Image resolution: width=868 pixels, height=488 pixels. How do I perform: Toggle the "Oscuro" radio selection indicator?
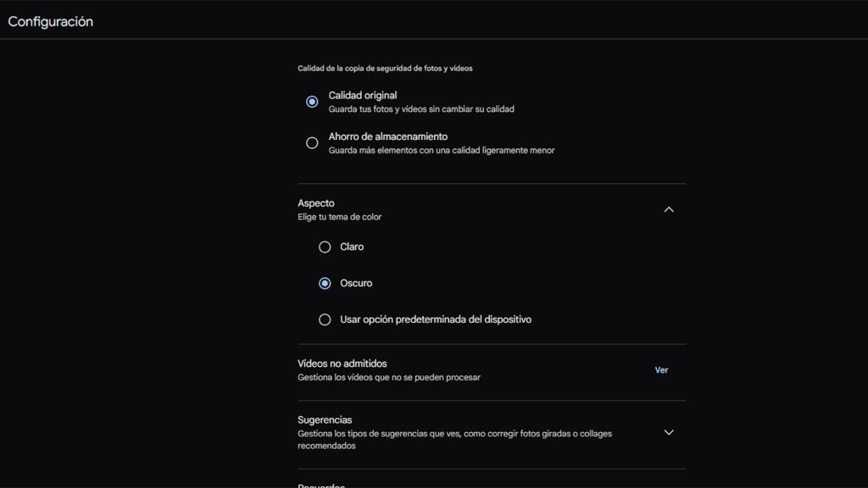(325, 282)
